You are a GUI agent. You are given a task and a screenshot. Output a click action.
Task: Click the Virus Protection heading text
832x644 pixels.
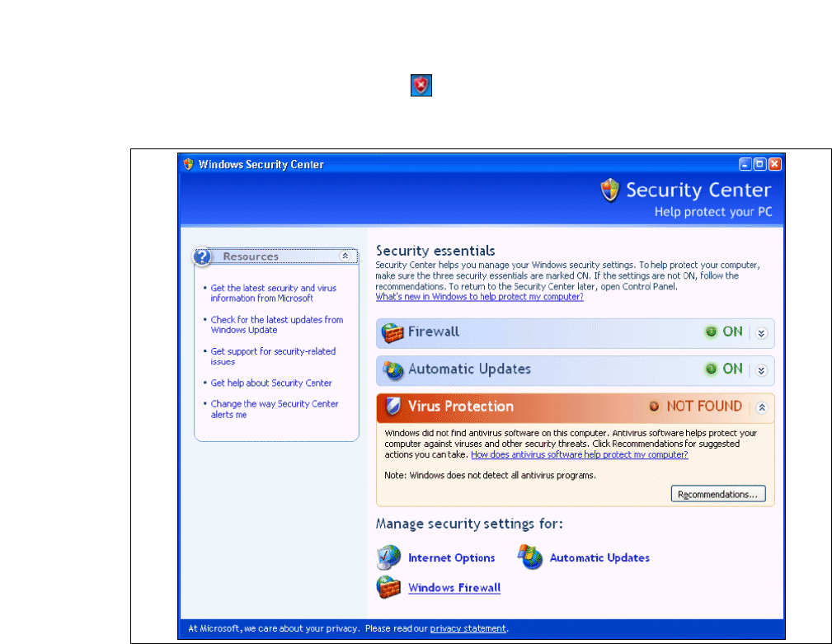point(461,407)
